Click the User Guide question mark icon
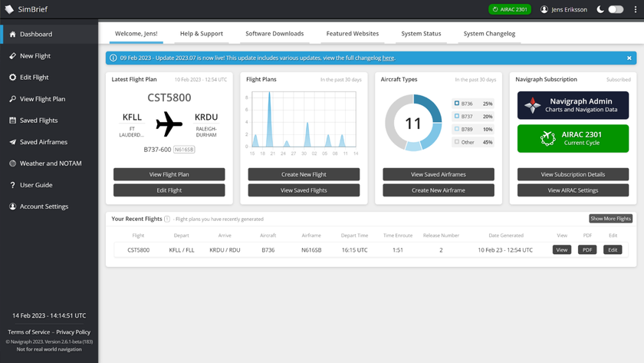 click(13, 185)
